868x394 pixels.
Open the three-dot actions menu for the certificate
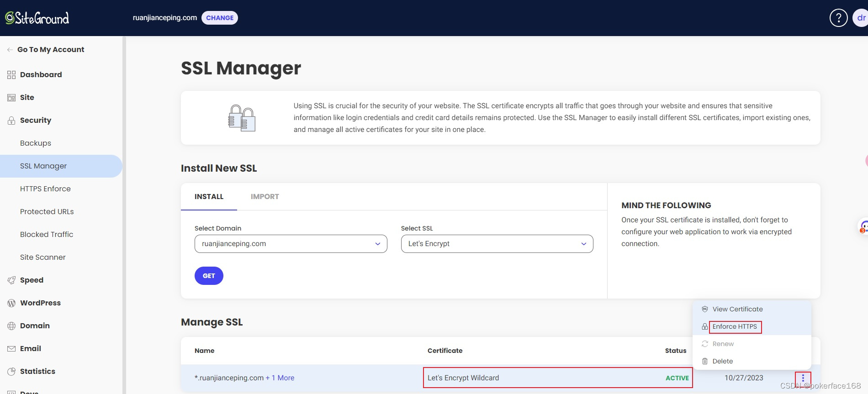tap(803, 378)
